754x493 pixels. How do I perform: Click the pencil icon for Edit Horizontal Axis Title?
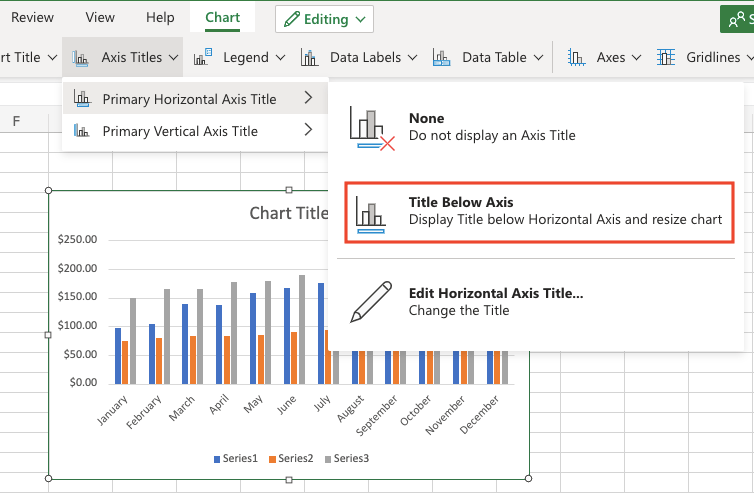tap(371, 302)
